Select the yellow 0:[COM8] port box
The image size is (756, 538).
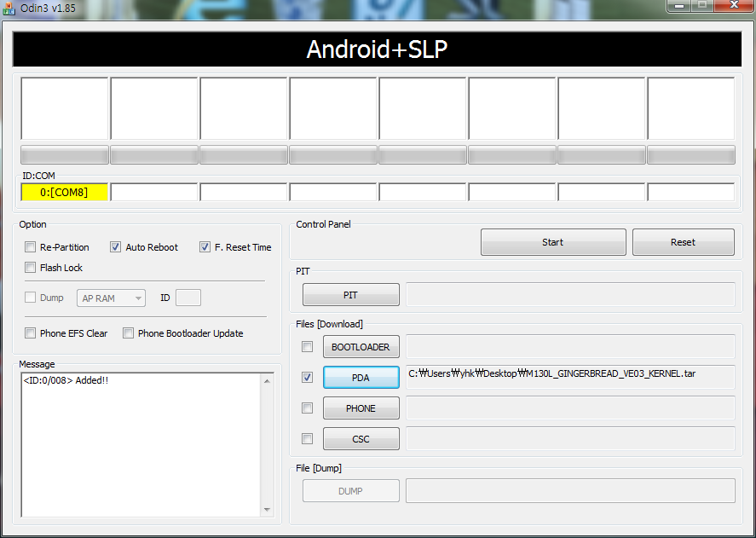pyautogui.click(x=64, y=193)
